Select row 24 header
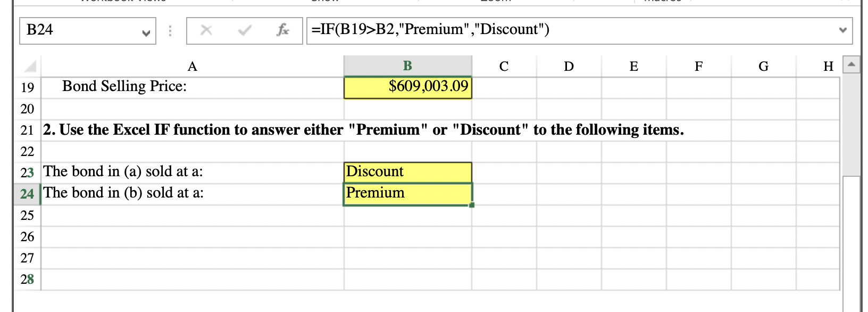 27,194
